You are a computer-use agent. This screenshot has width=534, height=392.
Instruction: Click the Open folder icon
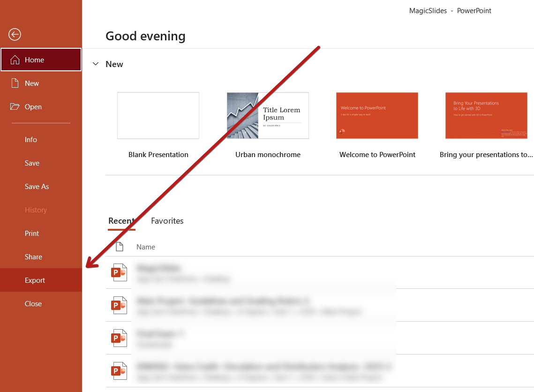15,106
